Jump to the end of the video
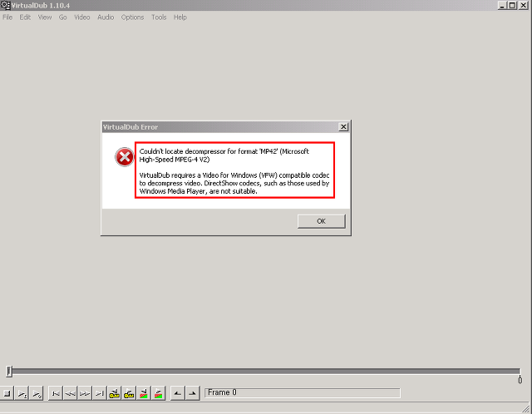The image size is (532, 414). 100,394
